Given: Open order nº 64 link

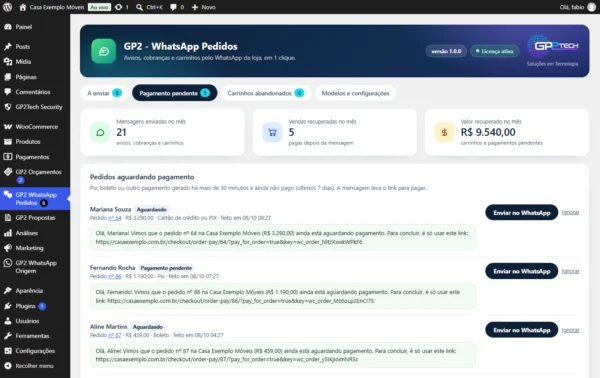Looking at the screenshot, I should pos(115,218).
